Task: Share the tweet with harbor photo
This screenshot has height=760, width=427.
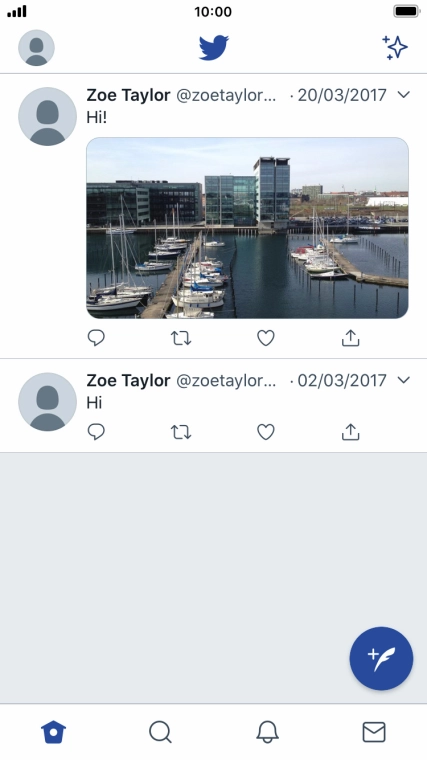Action: coord(350,338)
